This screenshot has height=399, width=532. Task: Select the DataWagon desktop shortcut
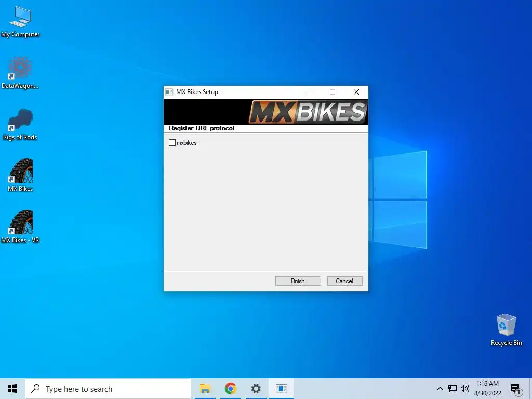(20, 73)
